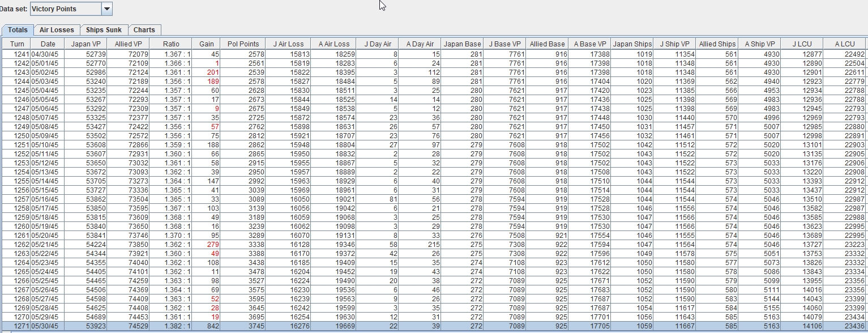The image size is (868, 333).
Task: Select Japan VP value 53240
Action: [85, 81]
